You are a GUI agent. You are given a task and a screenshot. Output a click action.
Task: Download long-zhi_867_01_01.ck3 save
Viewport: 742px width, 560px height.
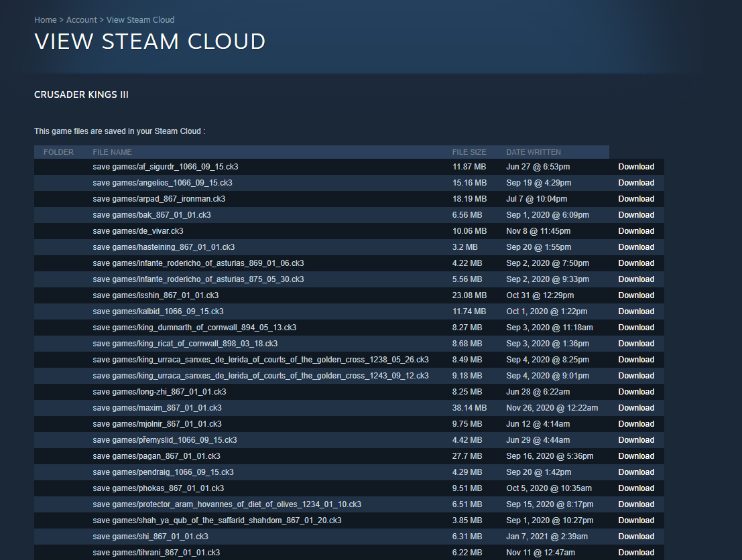(636, 392)
